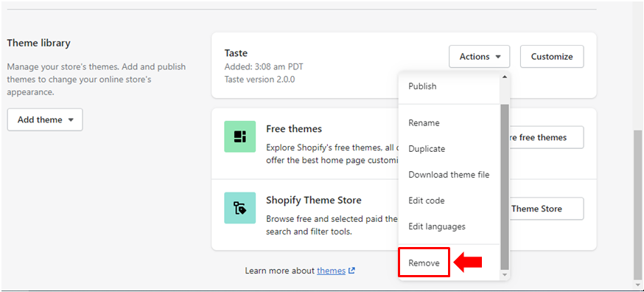Click the green Free themes icon

pos(240,136)
